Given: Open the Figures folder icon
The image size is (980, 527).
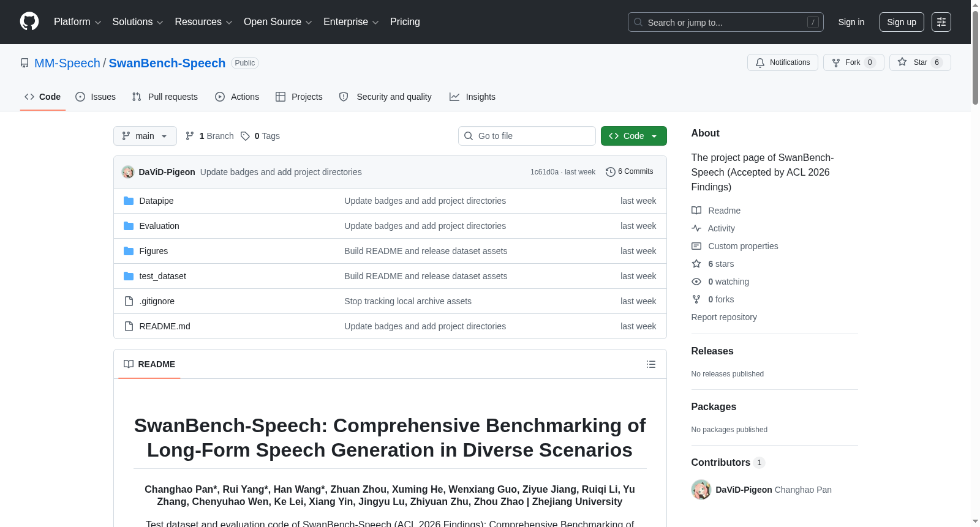Looking at the screenshot, I should [129, 251].
